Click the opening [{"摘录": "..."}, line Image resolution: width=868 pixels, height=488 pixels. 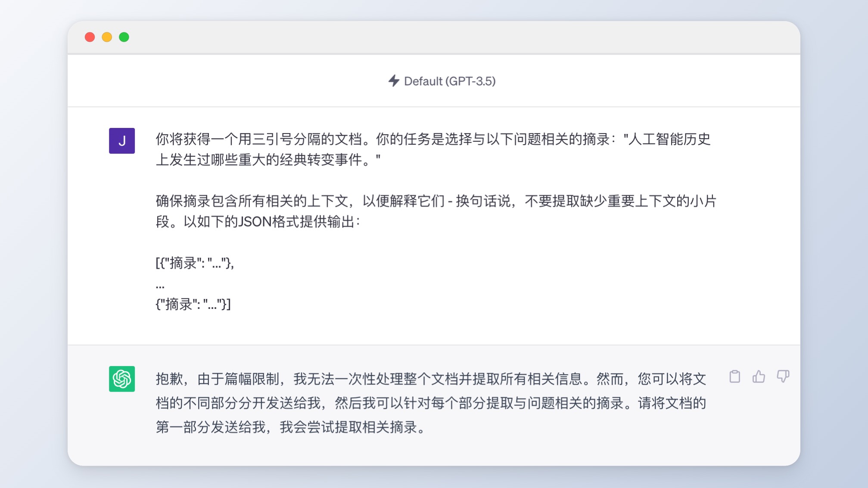click(195, 263)
